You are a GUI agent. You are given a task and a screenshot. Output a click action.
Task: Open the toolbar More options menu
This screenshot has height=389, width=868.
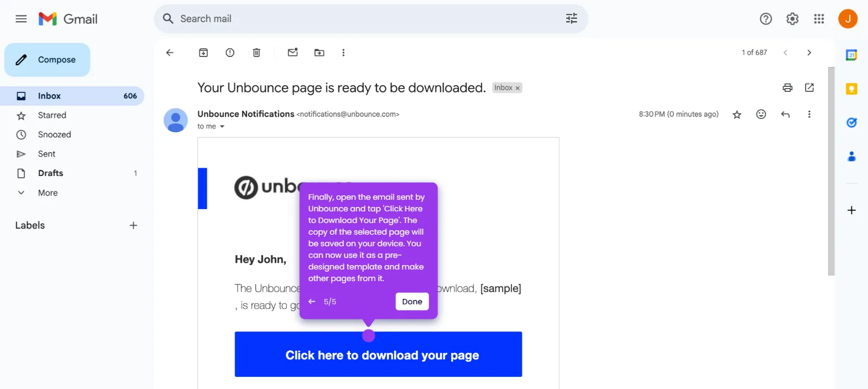343,53
